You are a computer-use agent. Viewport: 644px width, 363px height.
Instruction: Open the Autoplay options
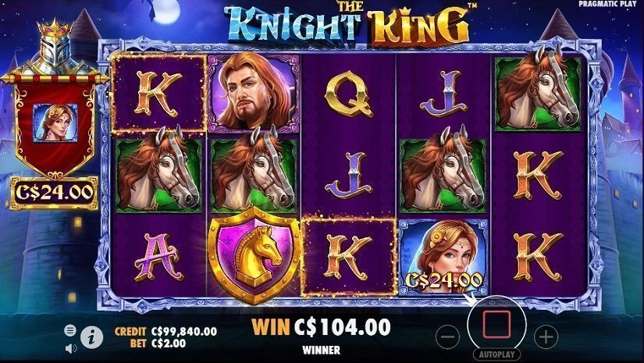tap(496, 354)
